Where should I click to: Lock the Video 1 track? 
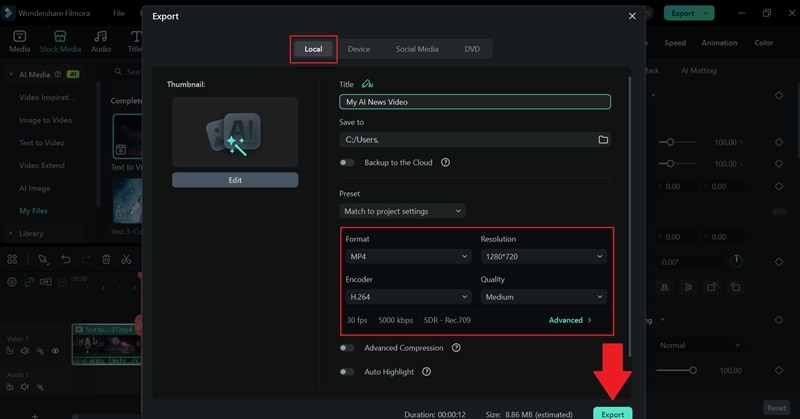pyautogui.click(x=10, y=351)
